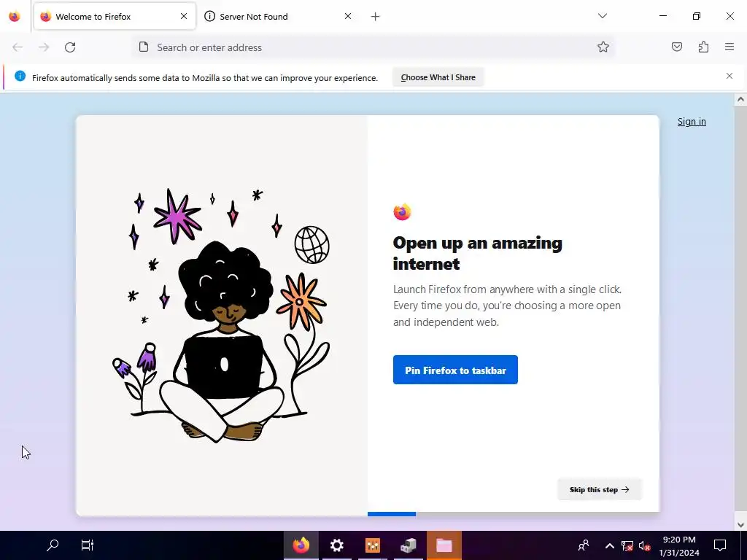The image size is (747, 560).
Task: Open the Extensions puzzle icon
Action: click(x=703, y=47)
